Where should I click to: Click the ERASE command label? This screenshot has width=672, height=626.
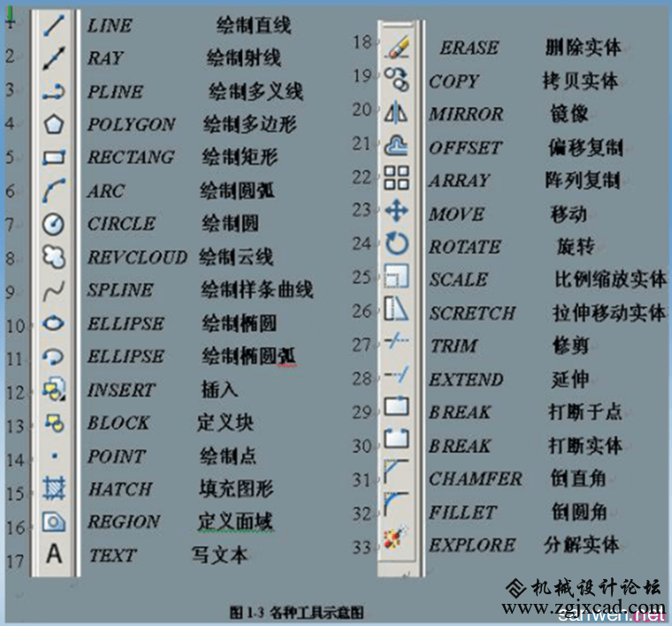(x=470, y=48)
